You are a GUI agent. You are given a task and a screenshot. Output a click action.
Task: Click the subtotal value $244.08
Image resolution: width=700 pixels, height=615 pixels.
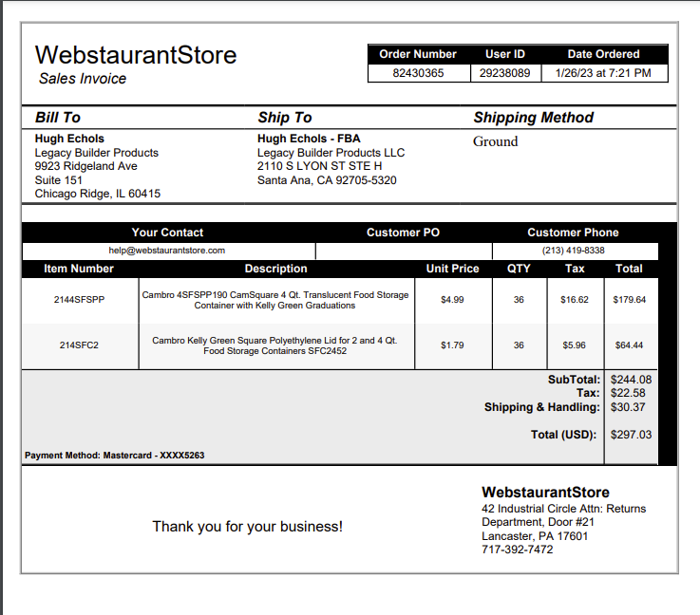click(631, 380)
